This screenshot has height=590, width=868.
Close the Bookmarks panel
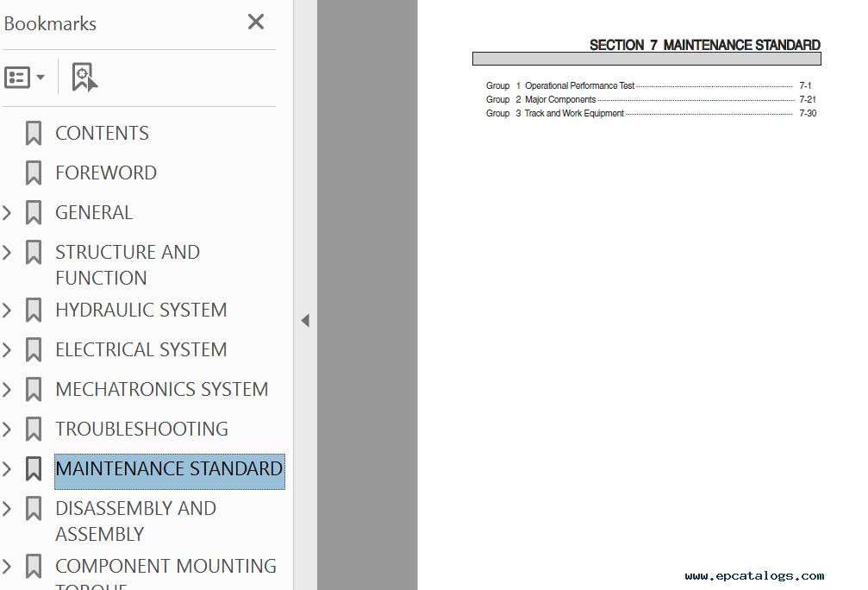(x=256, y=22)
